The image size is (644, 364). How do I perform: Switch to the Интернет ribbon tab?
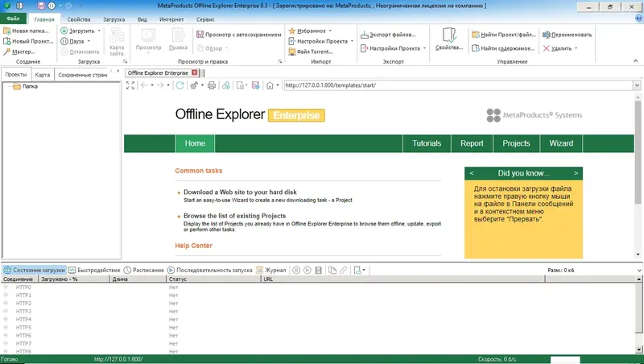(x=171, y=19)
